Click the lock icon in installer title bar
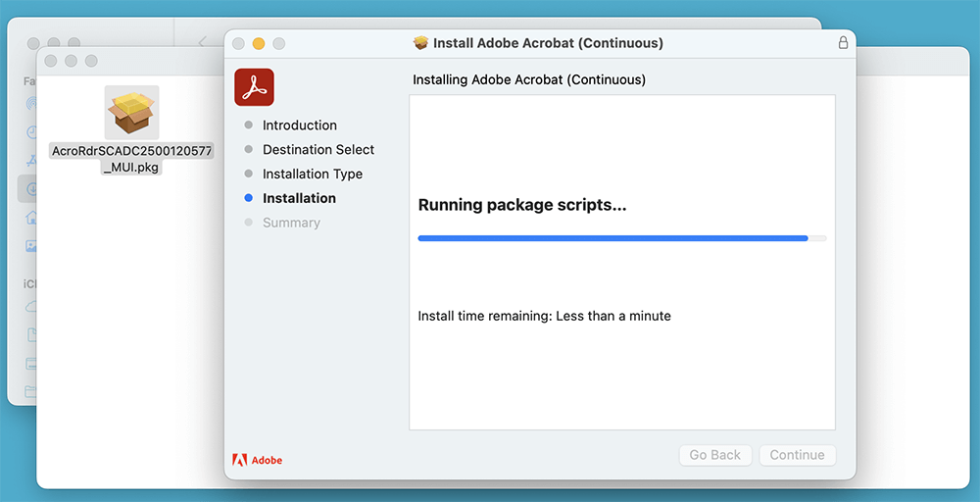The image size is (980, 502). pyautogui.click(x=843, y=42)
